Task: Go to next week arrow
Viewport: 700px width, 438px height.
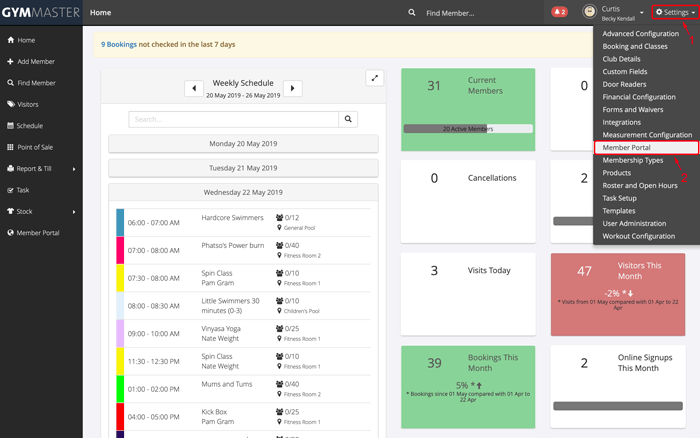Action: (292, 88)
